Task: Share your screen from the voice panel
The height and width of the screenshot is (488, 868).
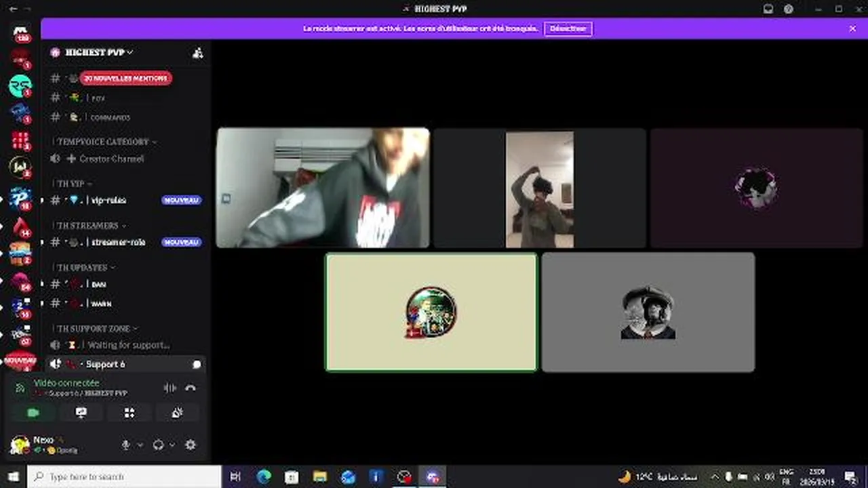Action: pyautogui.click(x=81, y=412)
